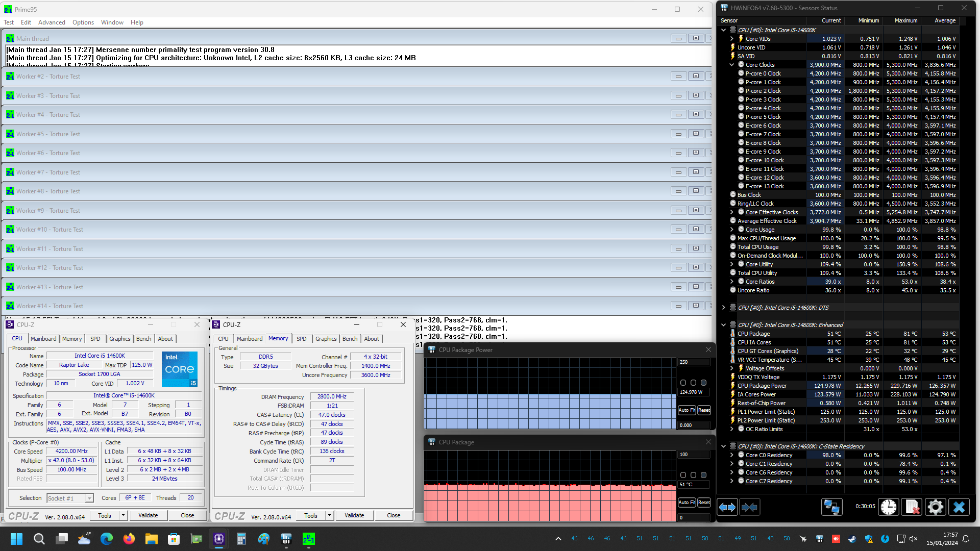Open the Advanced menu in Prime95
This screenshot has height=551, width=980.
coord(52,22)
